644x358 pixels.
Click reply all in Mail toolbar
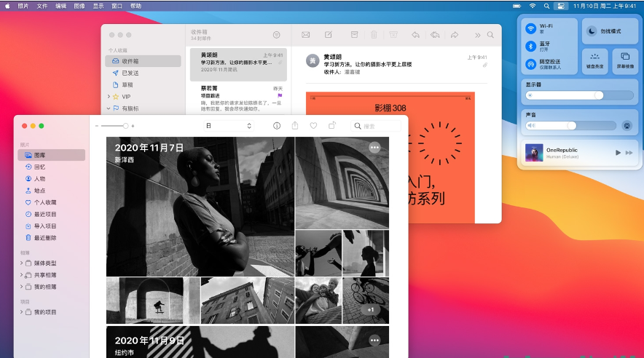point(435,35)
